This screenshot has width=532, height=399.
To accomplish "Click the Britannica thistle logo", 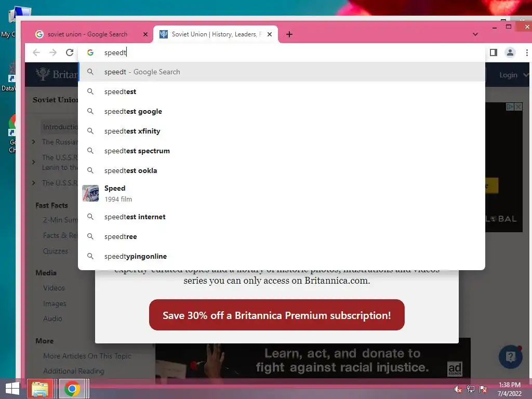I will point(43,74).
